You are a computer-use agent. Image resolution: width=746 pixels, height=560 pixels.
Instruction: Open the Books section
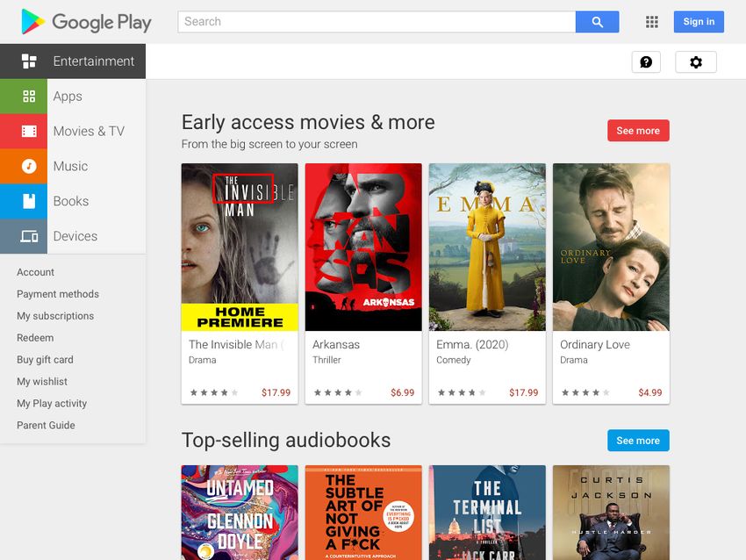point(73,201)
